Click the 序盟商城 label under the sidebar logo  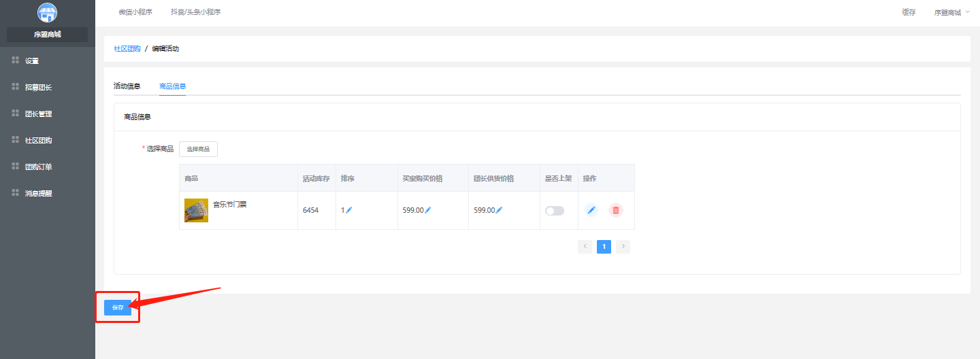pos(48,34)
